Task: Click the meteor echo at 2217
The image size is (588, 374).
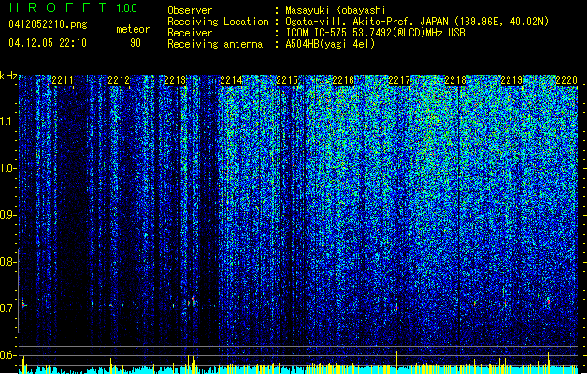Action: pos(396,308)
